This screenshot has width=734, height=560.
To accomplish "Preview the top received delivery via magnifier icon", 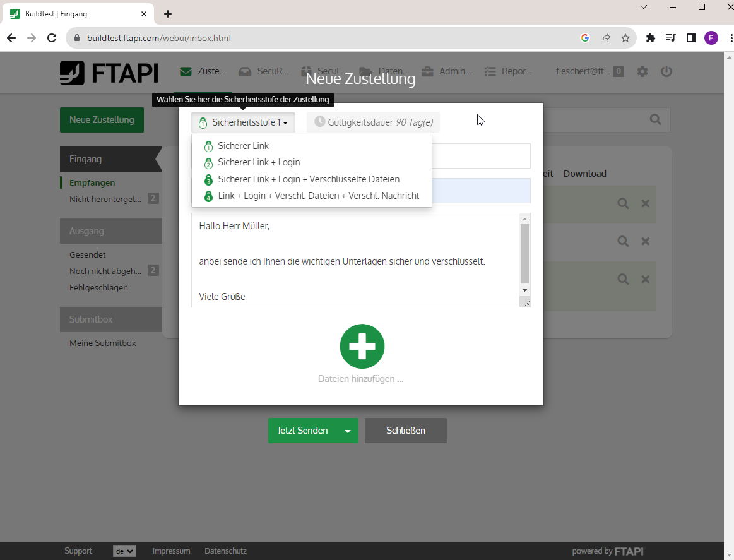I will pyautogui.click(x=623, y=203).
